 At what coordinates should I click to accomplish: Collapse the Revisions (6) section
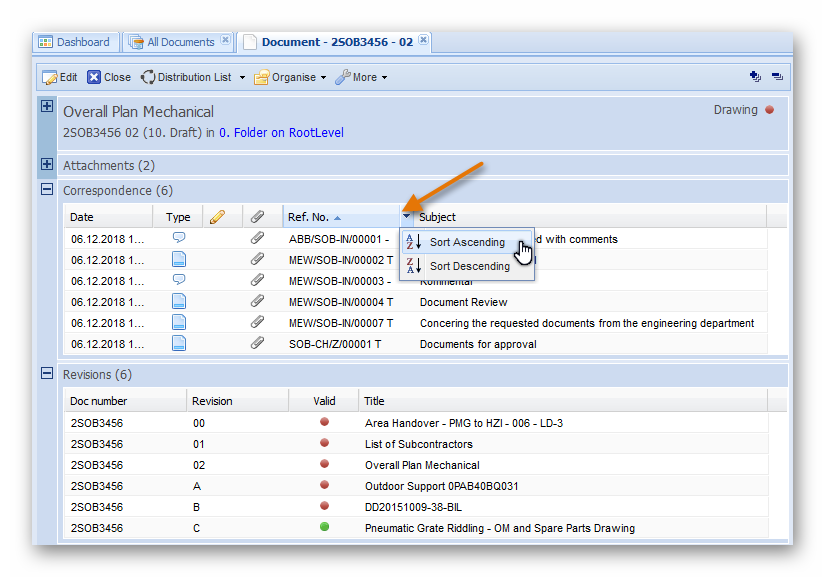click(47, 373)
